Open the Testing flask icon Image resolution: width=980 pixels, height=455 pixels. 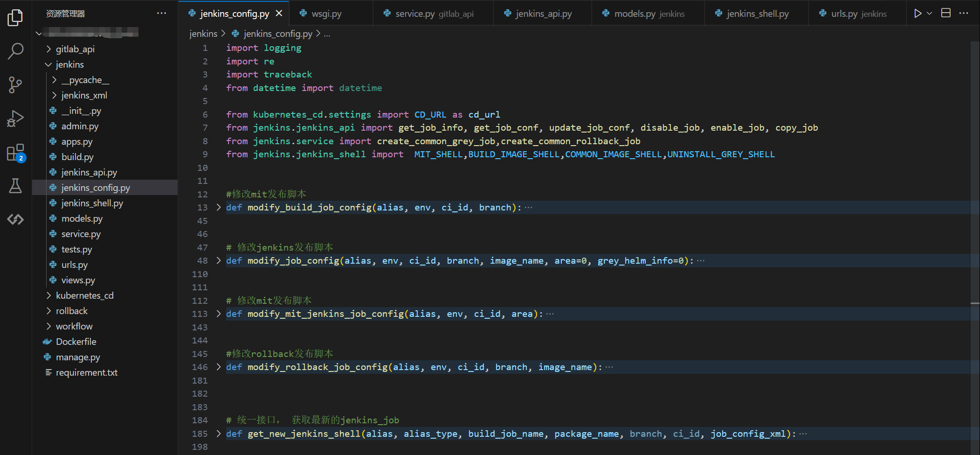[x=15, y=186]
